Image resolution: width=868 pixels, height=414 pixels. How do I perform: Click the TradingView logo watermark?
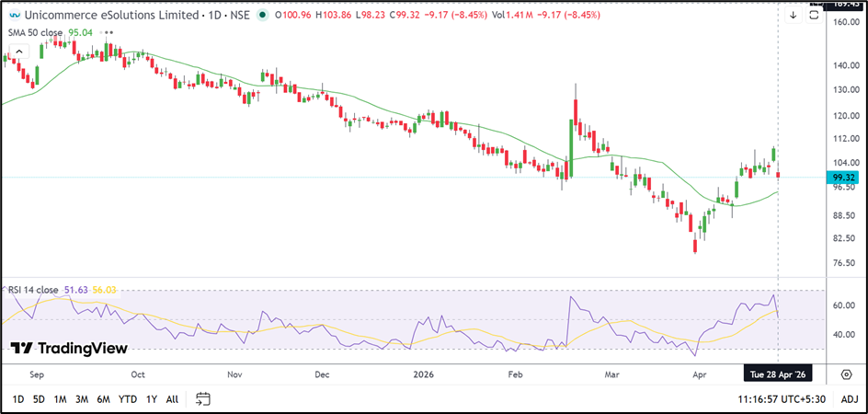[x=69, y=349]
